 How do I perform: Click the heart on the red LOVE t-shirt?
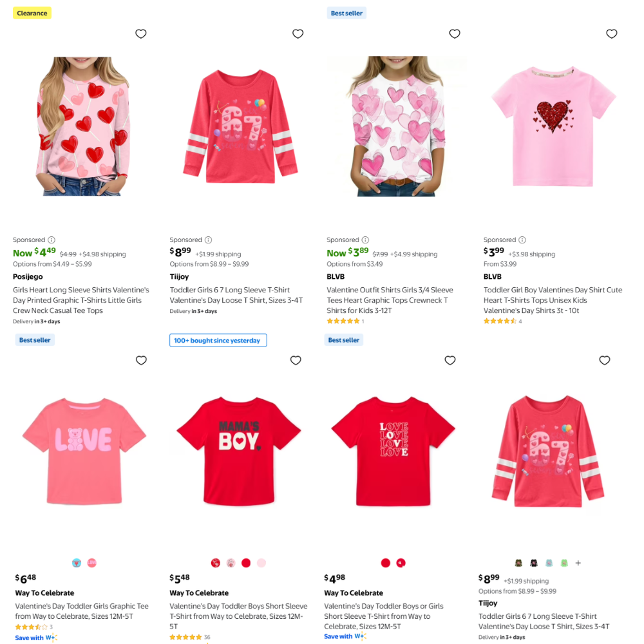click(450, 361)
